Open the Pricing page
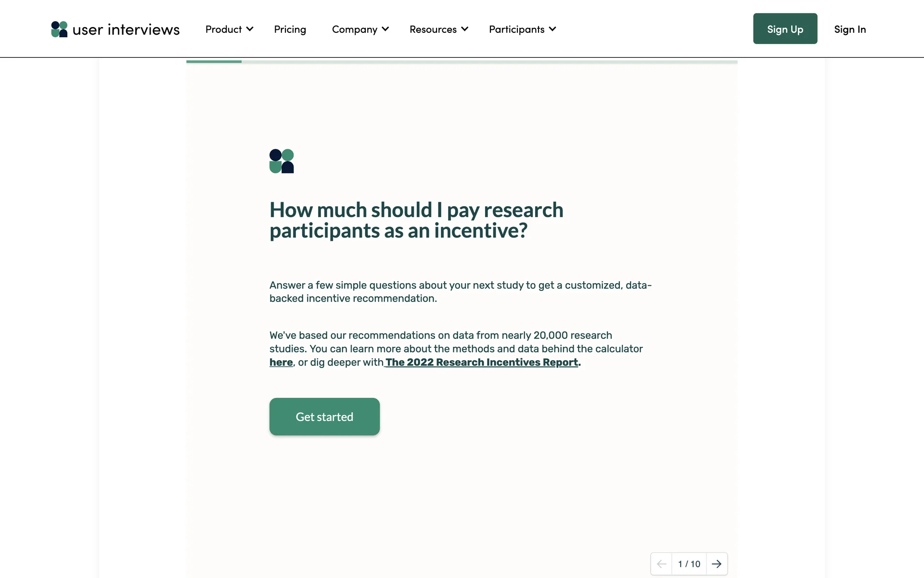Viewport: 924px width, 578px height. point(290,29)
